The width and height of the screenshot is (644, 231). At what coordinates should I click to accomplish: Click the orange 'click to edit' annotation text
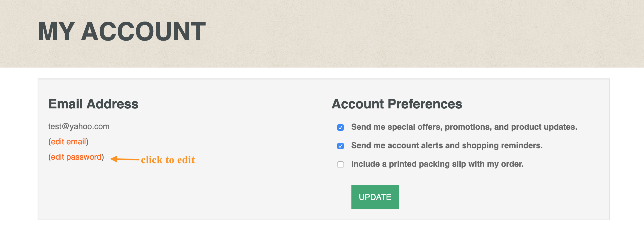point(168,160)
